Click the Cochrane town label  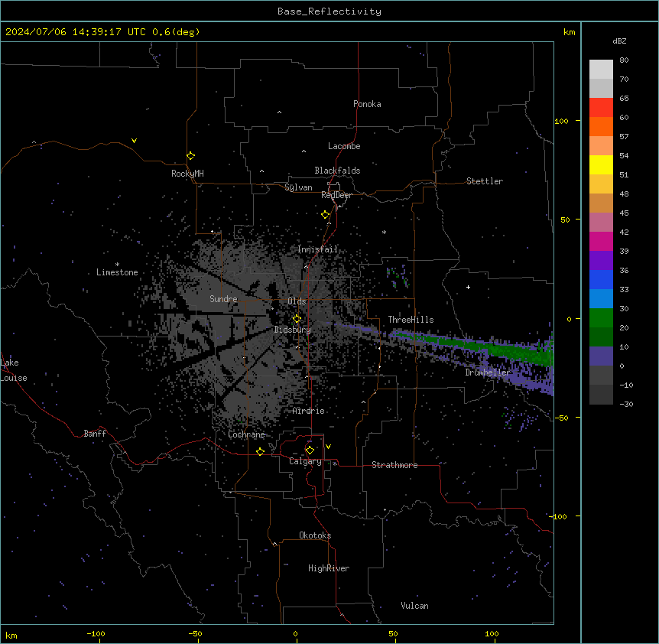click(246, 434)
